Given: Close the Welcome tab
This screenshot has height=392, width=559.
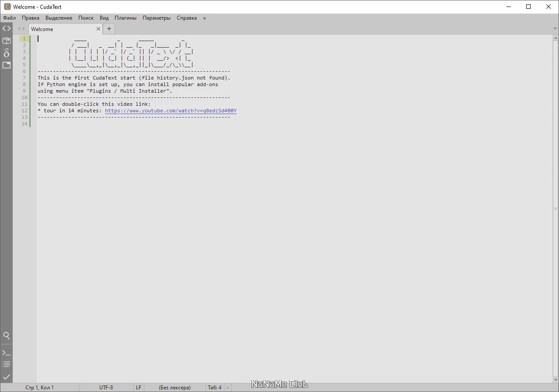Looking at the screenshot, I should [x=98, y=29].
